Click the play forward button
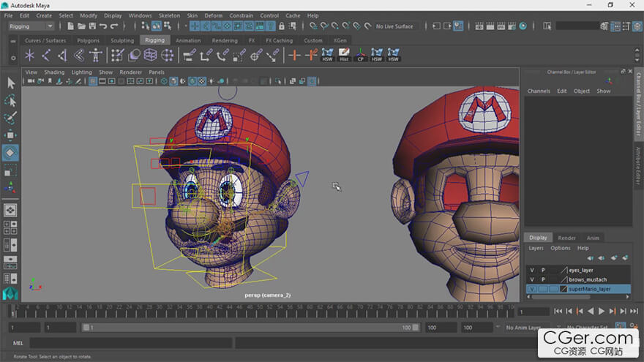The image size is (644, 362). [x=602, y=312]
